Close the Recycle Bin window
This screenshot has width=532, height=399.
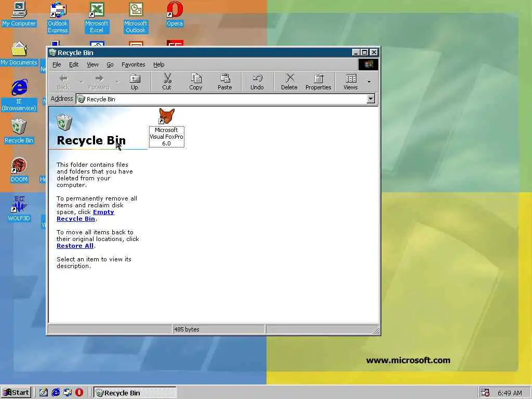(374, 52)
